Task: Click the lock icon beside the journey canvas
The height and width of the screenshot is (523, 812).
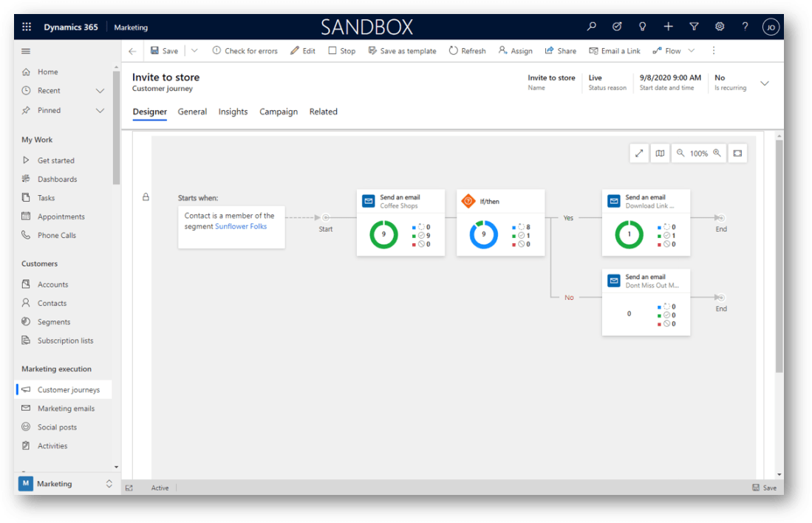Action: point(146,197)
